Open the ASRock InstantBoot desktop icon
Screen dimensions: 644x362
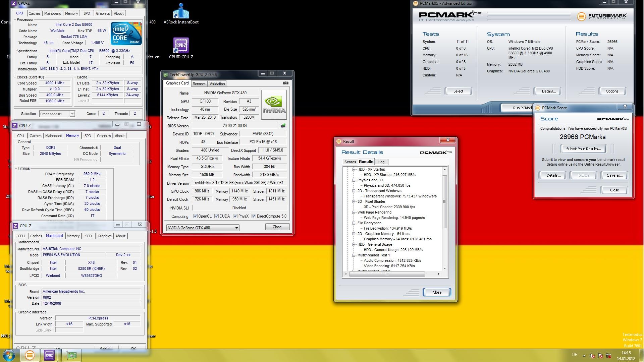click(x=181, y=13)
